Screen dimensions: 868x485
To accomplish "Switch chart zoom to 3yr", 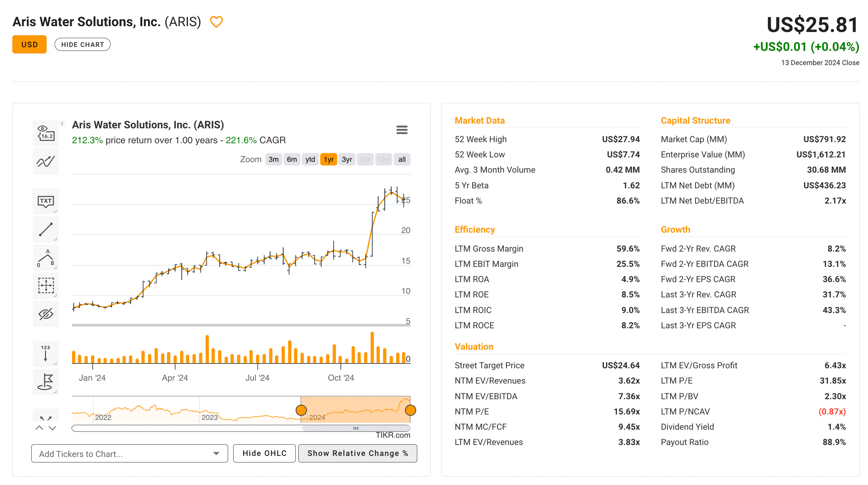I will tap(347, 159).
